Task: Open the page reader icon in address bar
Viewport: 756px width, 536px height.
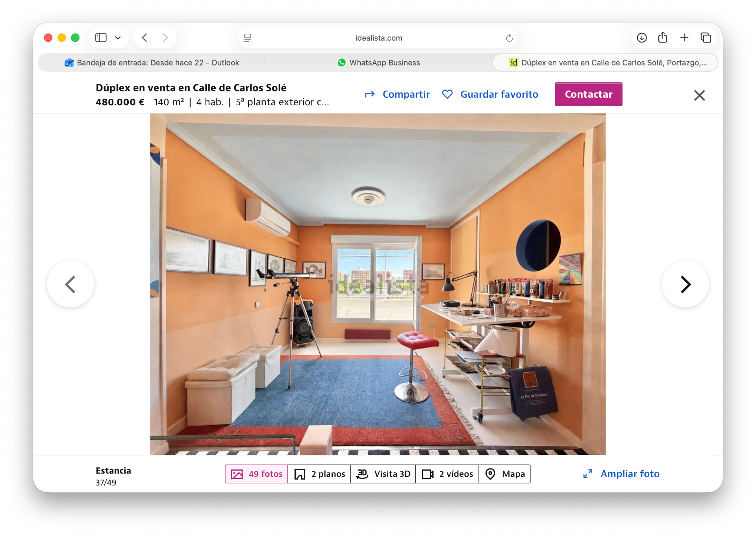Action: click(x=248, y=38)
